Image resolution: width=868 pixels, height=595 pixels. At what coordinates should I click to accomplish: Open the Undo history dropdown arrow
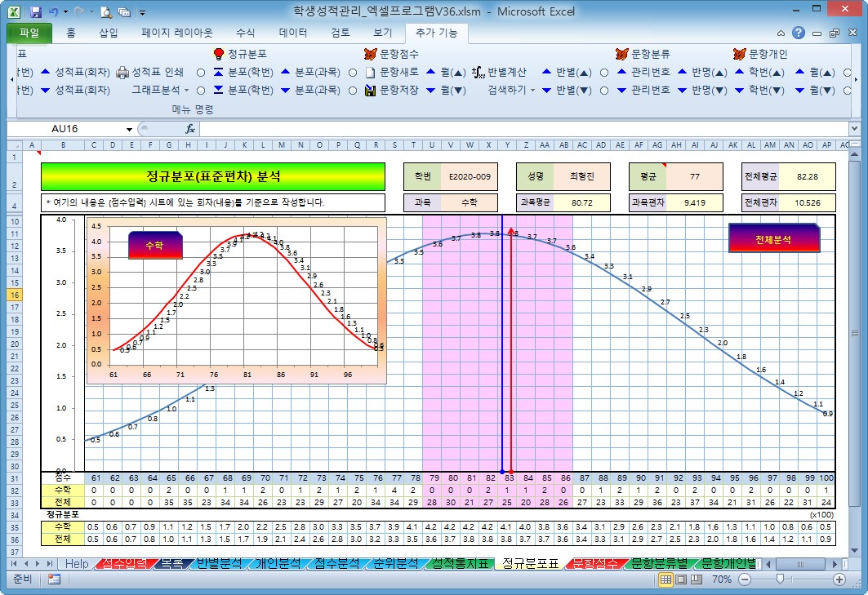[x=66, y=11]
